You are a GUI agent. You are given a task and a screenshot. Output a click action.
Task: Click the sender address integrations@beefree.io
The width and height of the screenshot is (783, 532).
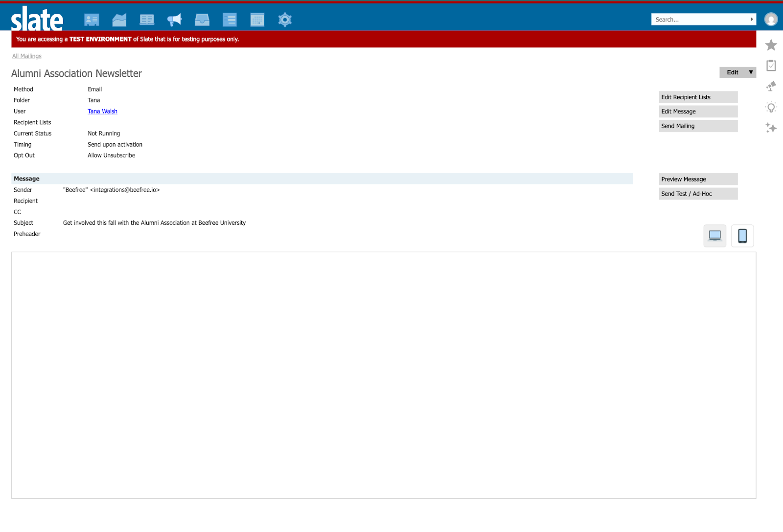pos(125,190)
